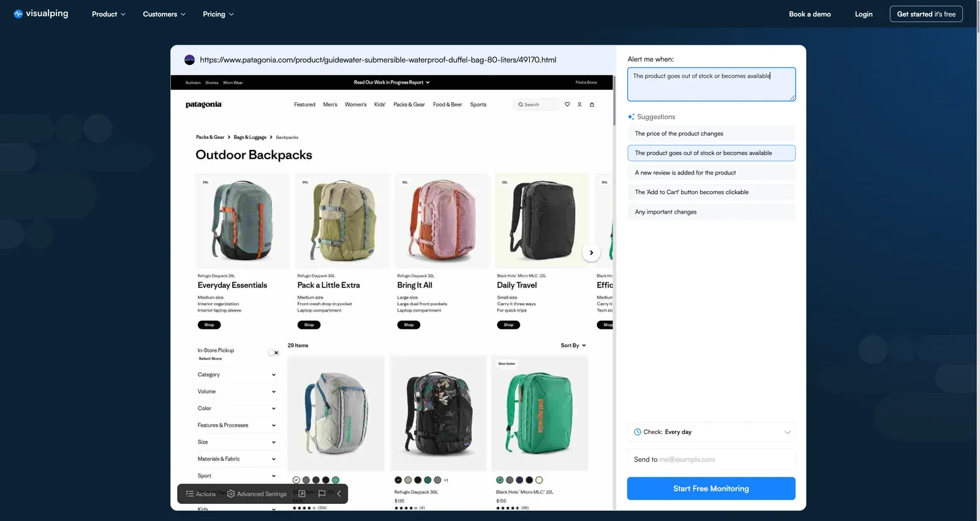The image size is (980, 521).
Task: Click Get started it's free button
Action: point(926,14)
